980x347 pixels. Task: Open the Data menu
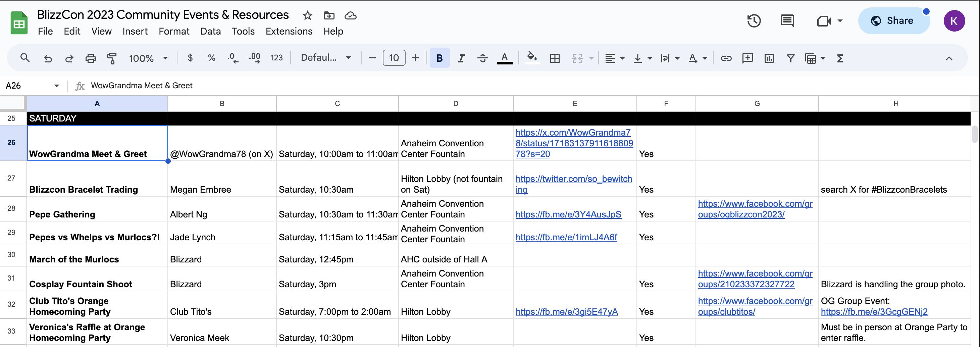pyautogui.click(x=211, y=31)
